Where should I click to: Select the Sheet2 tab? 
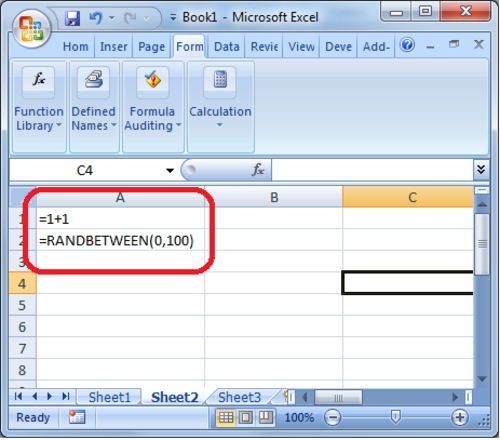pos(174,397)
